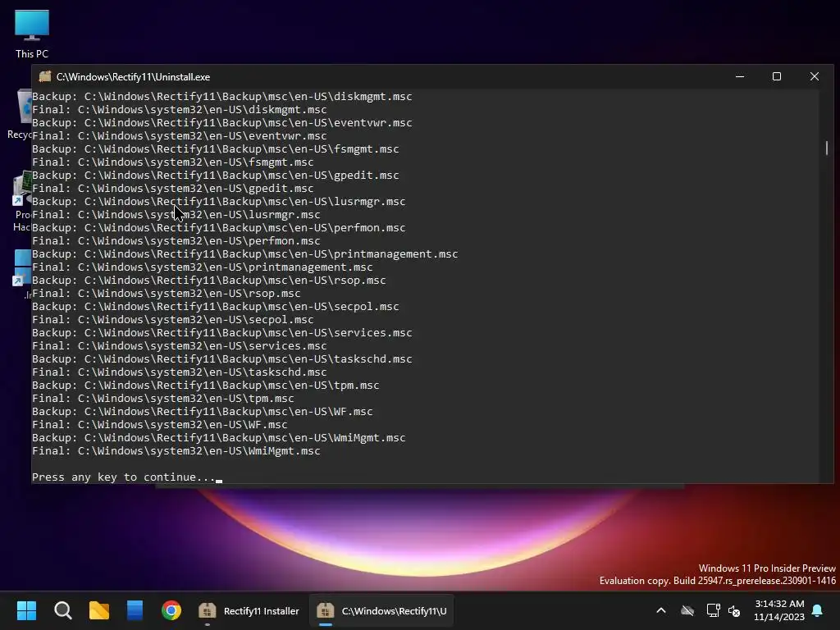Click the Final rsop.msc line

(167, 293)
